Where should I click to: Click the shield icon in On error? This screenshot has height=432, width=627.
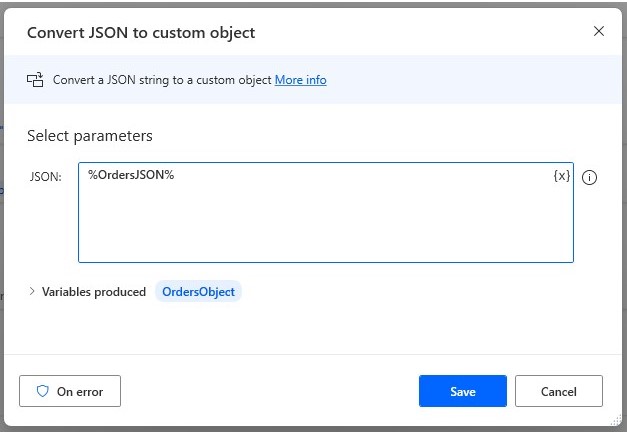click(43, 391)
